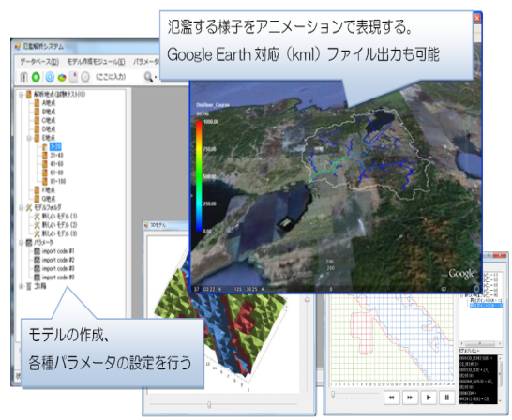Click the trash bin icon in tree
Screen dimensions: 512x420
tap(29, 286)
